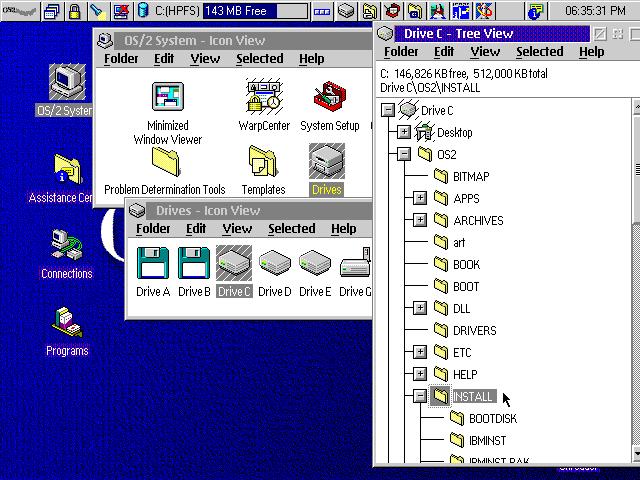The height and width of the screenshot is (480, 640).
Task: Select the BOOTDISK folder in tree
Action: coord(492,419)
